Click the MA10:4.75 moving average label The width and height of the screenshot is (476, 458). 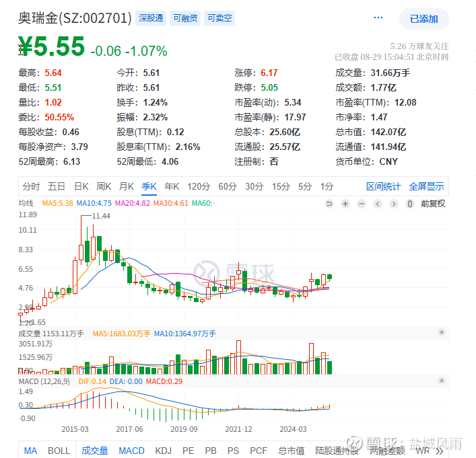point(94,203)
